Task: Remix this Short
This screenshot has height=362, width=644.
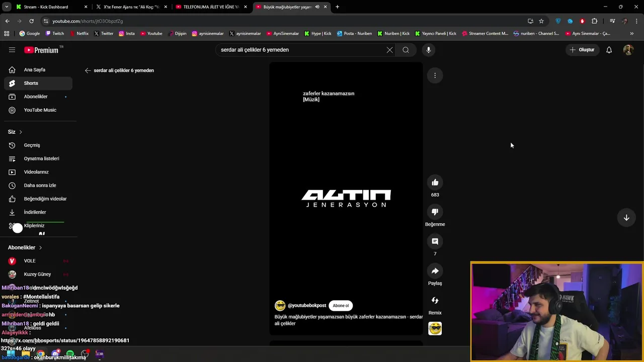Action: click(435, 300)
